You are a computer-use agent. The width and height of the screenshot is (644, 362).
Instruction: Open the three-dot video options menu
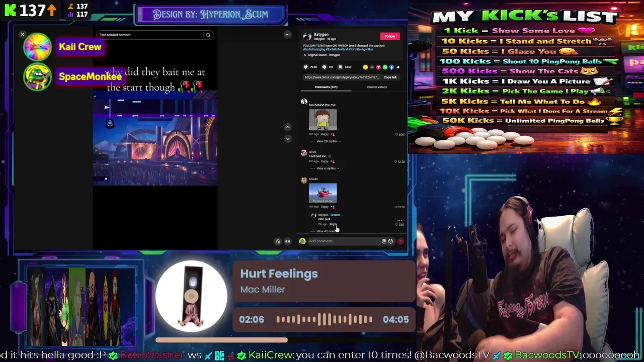(x=287, y=35)
